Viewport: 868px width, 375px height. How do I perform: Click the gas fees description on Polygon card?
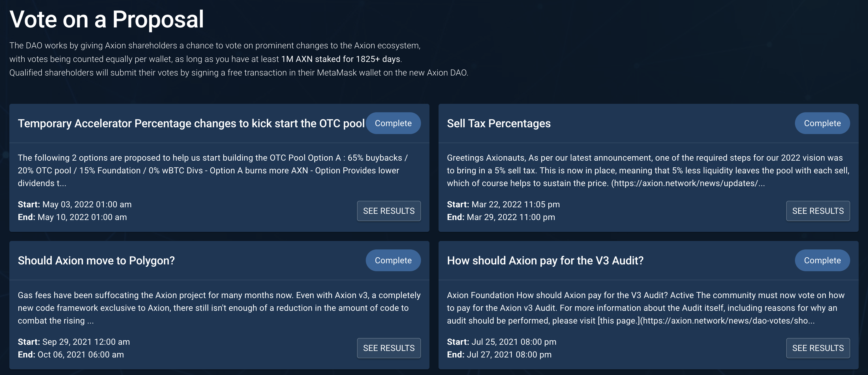219,308
